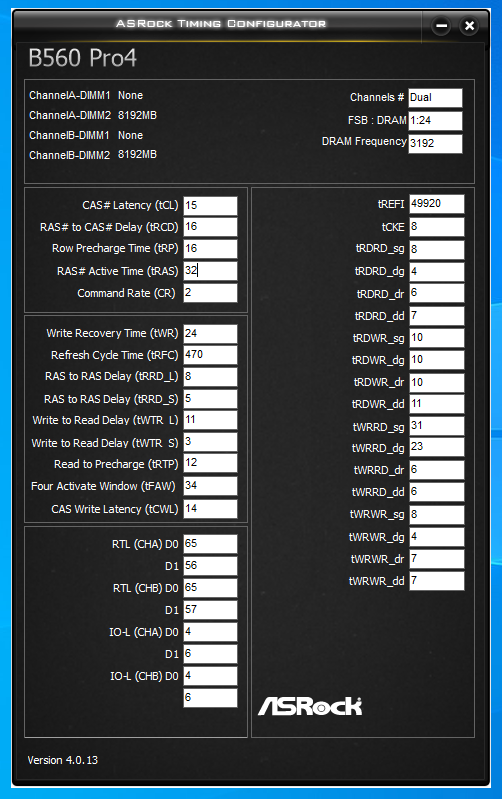
Task: Click the tRRD_L value field
Action: tap(210, 377)
